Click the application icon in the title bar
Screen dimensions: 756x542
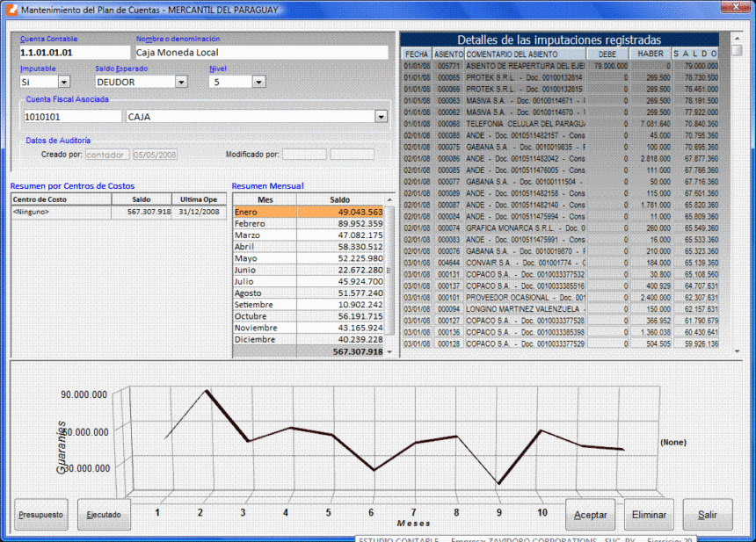[11, 9]
